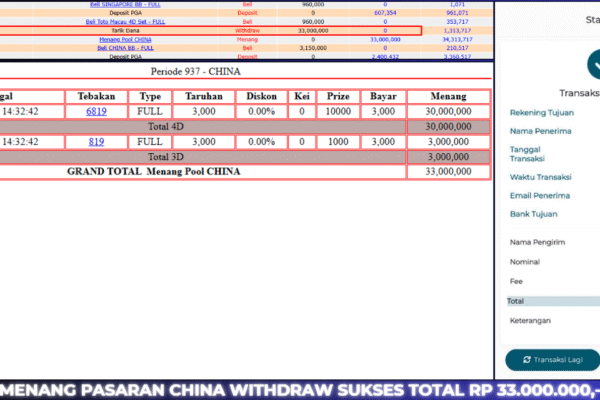The width and height of the screenshot is (600, 400).
Task: Click the Bayar column header
Action: (383, 96)
